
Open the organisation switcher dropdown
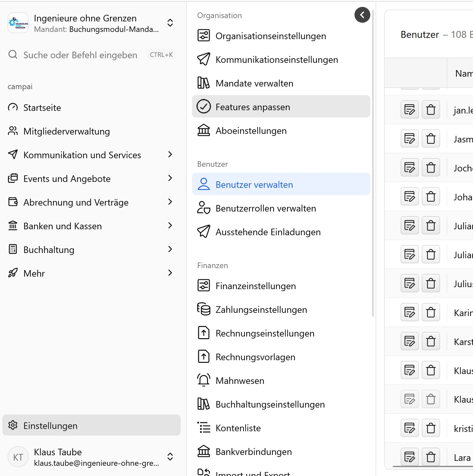[170, 23]
